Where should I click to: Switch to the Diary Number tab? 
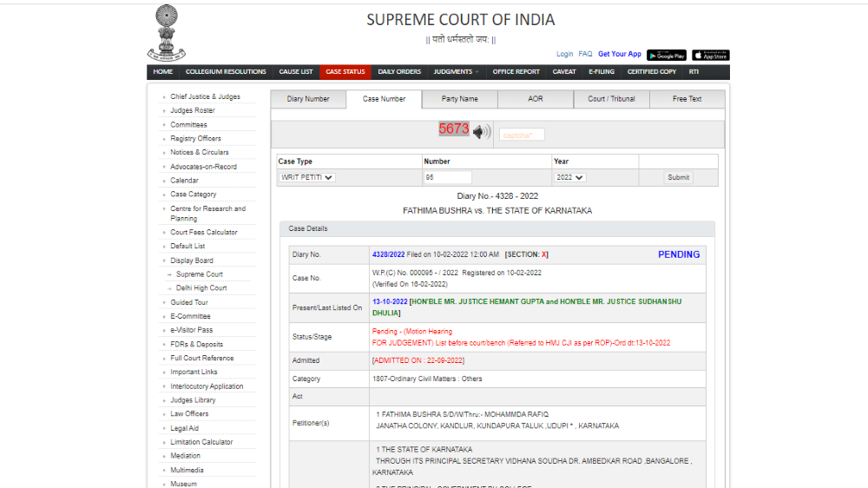(x=308, y=99)
